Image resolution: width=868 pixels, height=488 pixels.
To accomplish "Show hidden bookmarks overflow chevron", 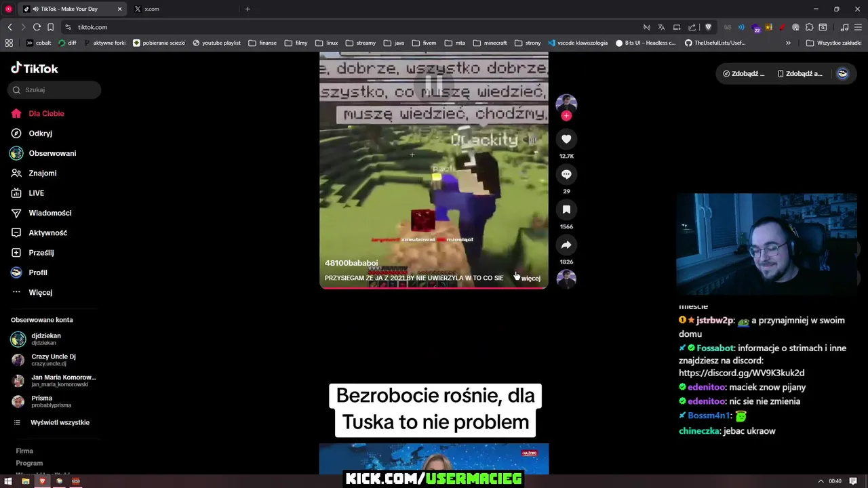I will [x=788, y=43].
